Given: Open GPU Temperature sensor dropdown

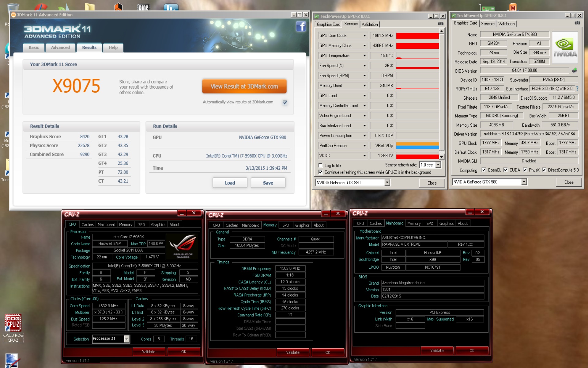Looking at the screenshot, I should [x=364, y=56].
